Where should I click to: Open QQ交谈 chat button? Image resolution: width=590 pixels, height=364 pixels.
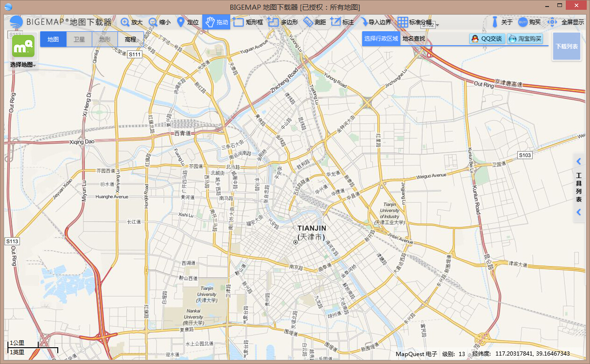tap(487, 39)
